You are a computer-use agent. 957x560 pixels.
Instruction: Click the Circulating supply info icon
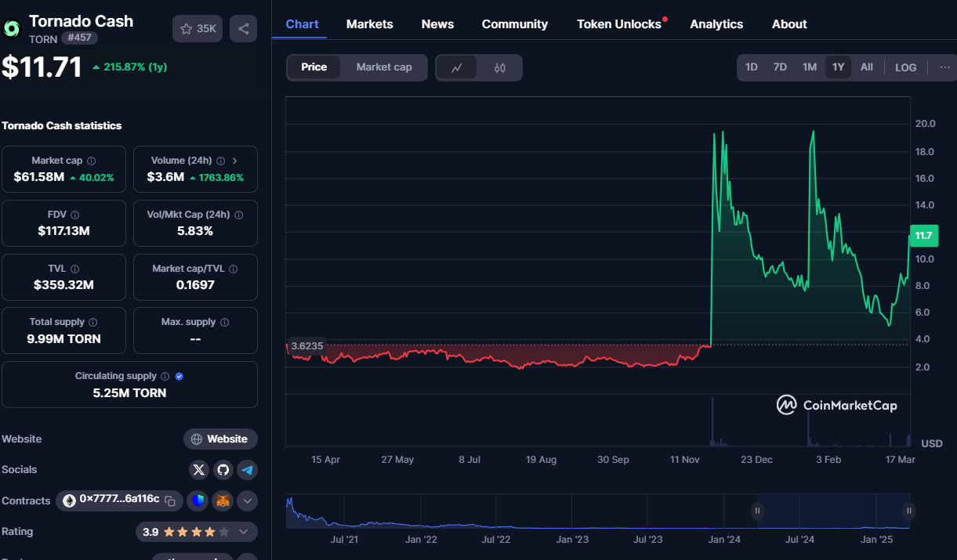(165, 376)
